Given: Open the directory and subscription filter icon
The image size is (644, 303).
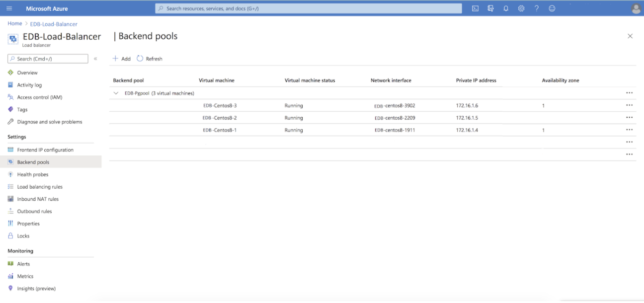Looking at the screenshot, I should pos(490,8).
